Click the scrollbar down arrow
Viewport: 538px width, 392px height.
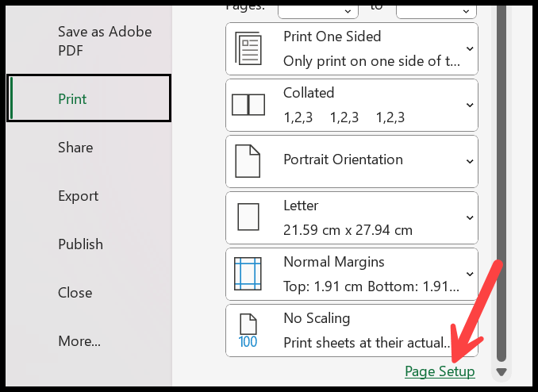click(x=501, y=372)
